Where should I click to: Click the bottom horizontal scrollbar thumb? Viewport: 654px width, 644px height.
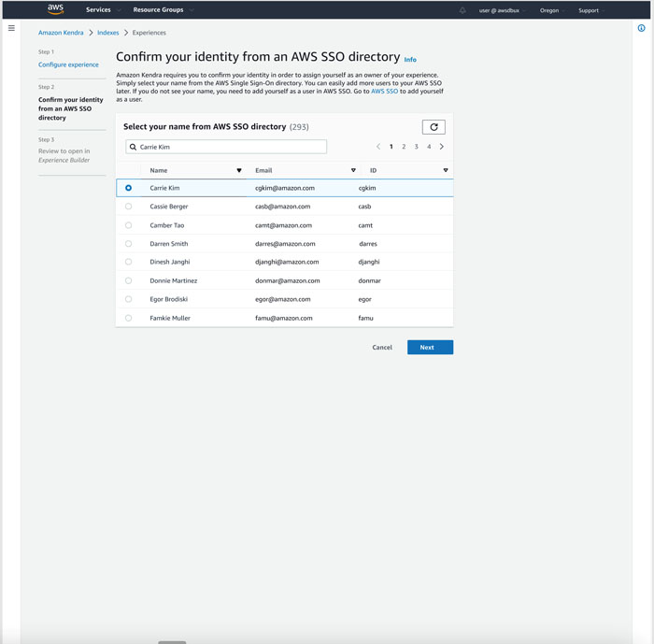click(x=172, y=642)
